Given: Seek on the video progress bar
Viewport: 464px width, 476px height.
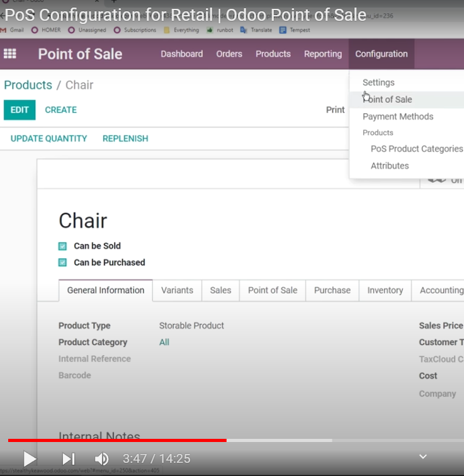Looking at the screenshot, I should [236, 440].
